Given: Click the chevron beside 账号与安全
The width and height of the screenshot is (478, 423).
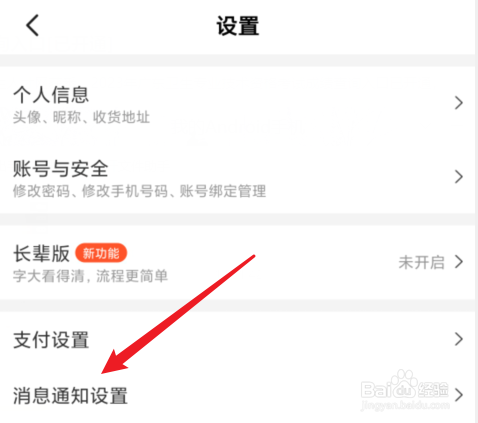Looking at the screenshot, I should click(x=459, y=177).
